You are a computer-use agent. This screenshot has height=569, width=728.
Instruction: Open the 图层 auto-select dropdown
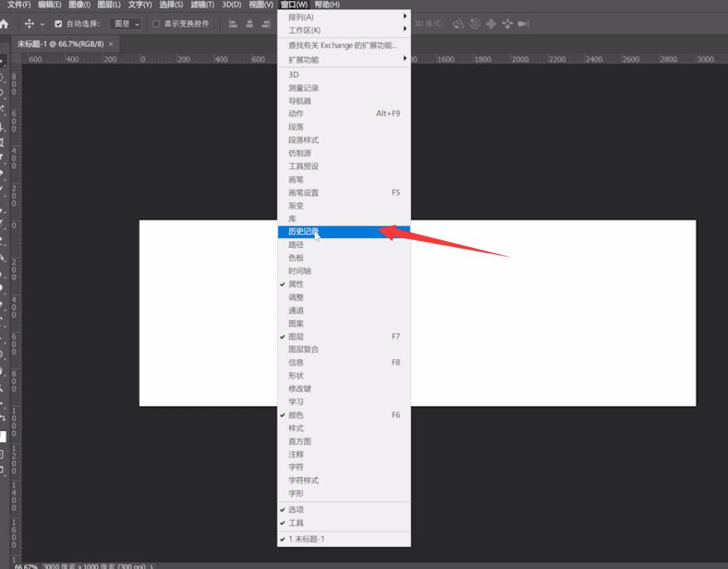(x=125, y=23)
